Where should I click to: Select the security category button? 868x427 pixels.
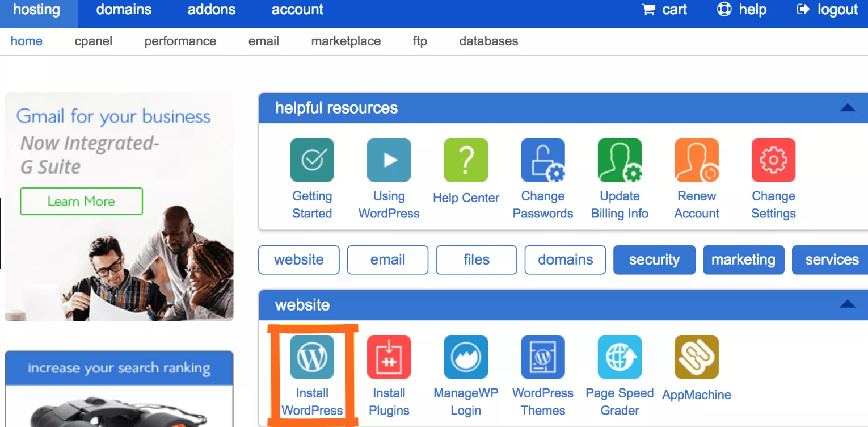coord(654,260)
